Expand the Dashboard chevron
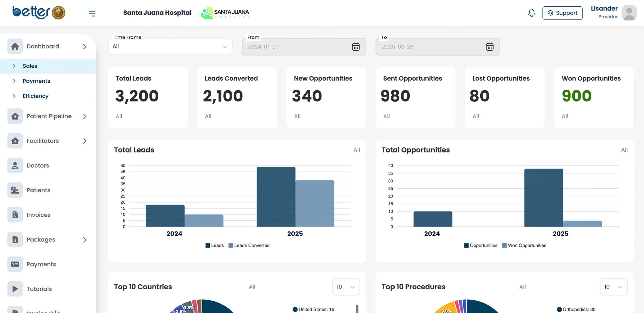This screenshot has height=313, width=644. click(x=85, y=46)
